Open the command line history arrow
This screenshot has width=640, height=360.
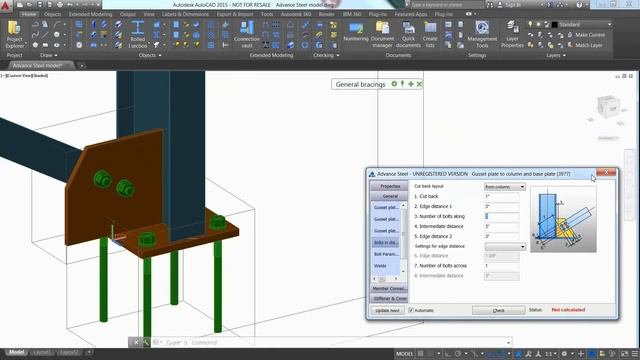[508, 342]
